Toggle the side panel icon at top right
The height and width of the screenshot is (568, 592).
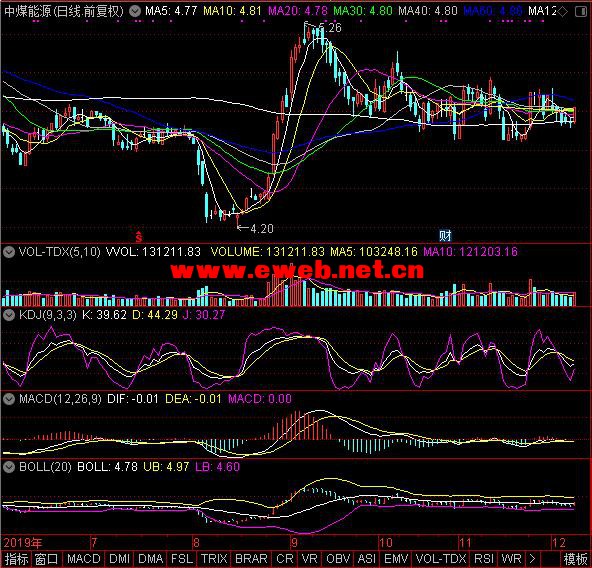pos(581,12)
